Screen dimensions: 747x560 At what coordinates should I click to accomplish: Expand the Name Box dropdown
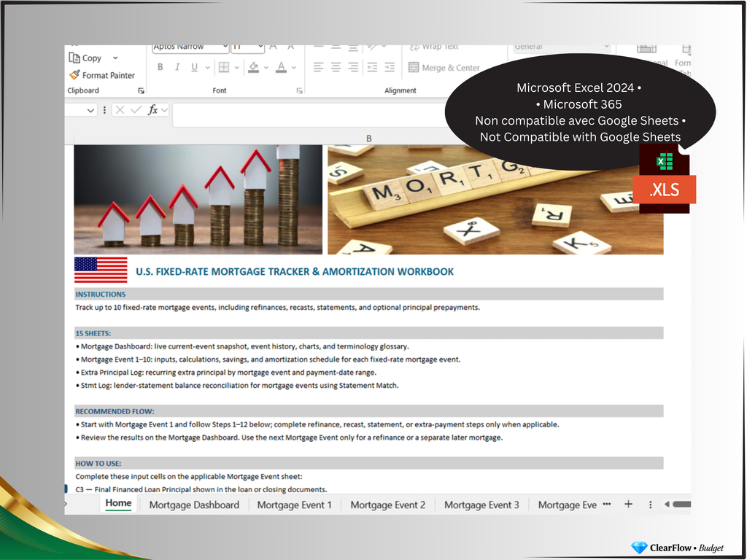(90, 111)
